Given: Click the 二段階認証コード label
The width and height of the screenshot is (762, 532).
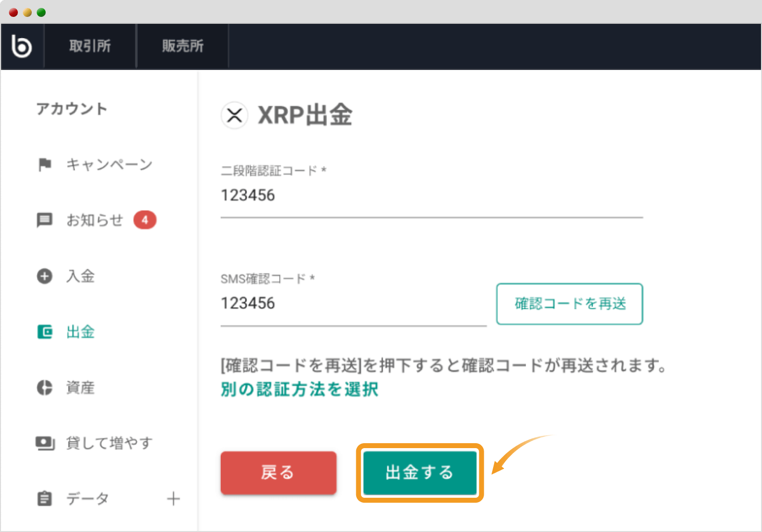Looking at the screenshot, I should click(x=273, y=171).
